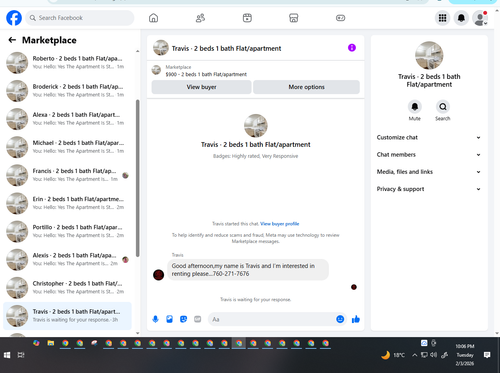Open the notifications bell in header
This screenshot has width=500, height=373.
[461, 18]
